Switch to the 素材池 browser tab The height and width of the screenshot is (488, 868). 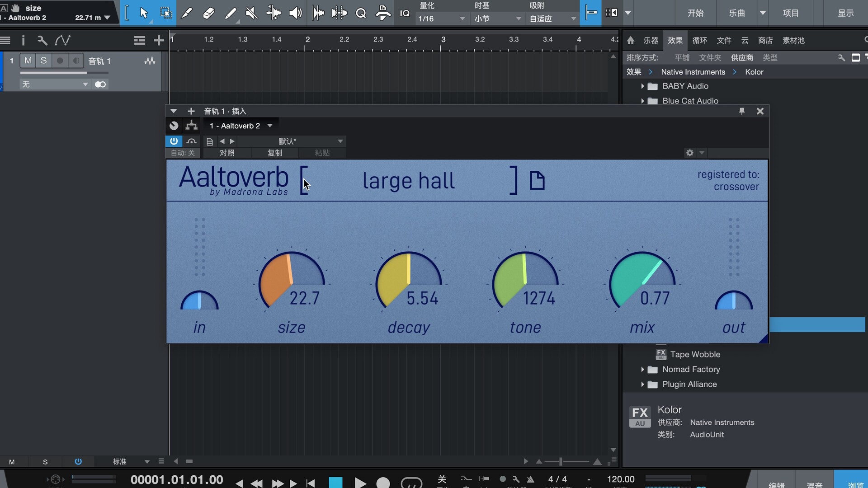[793, 41]
